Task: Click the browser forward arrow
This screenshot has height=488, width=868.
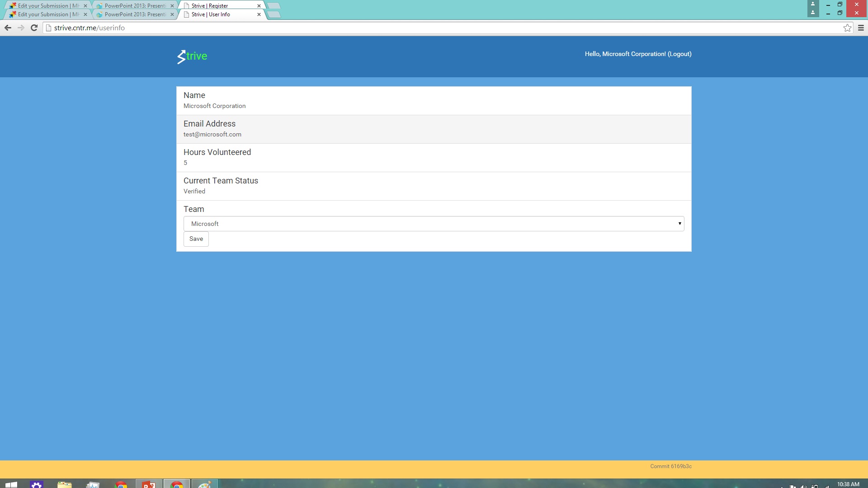Action: click(x=21, y=28)
